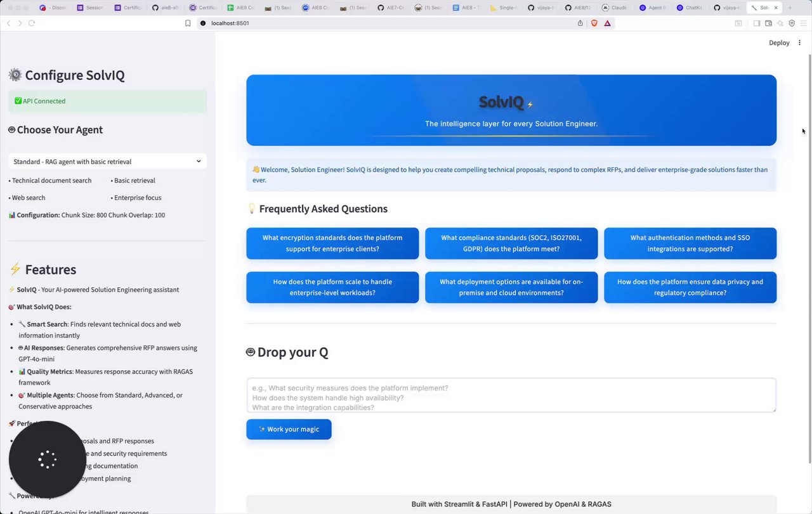Switch to the Claude tab
The image size is (812, 514).
pos(614,8)
